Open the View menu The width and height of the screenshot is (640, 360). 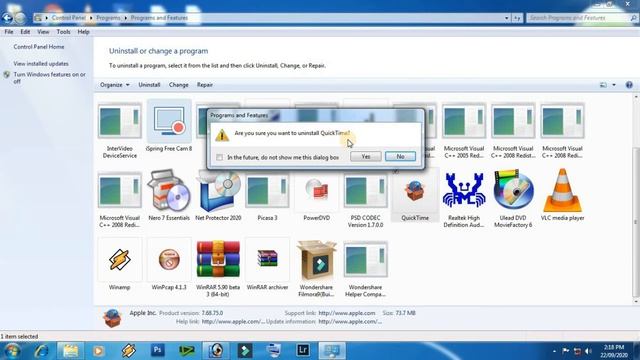43,32
